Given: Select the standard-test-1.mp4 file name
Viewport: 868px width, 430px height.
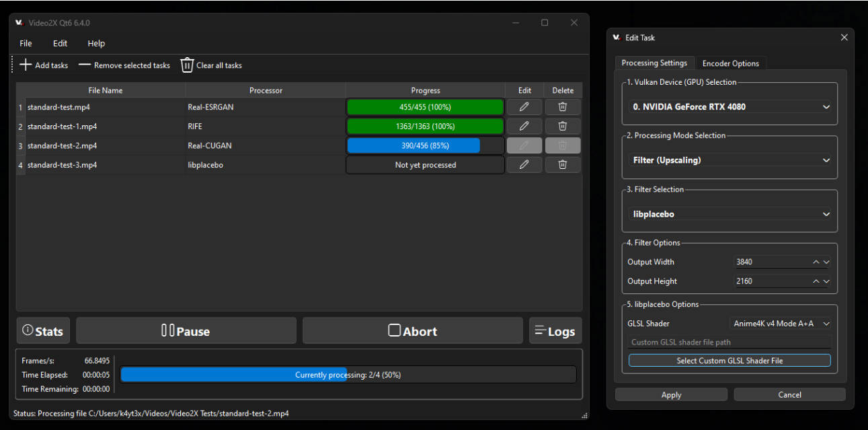Looking at the screenshot, I should (62, 126).
